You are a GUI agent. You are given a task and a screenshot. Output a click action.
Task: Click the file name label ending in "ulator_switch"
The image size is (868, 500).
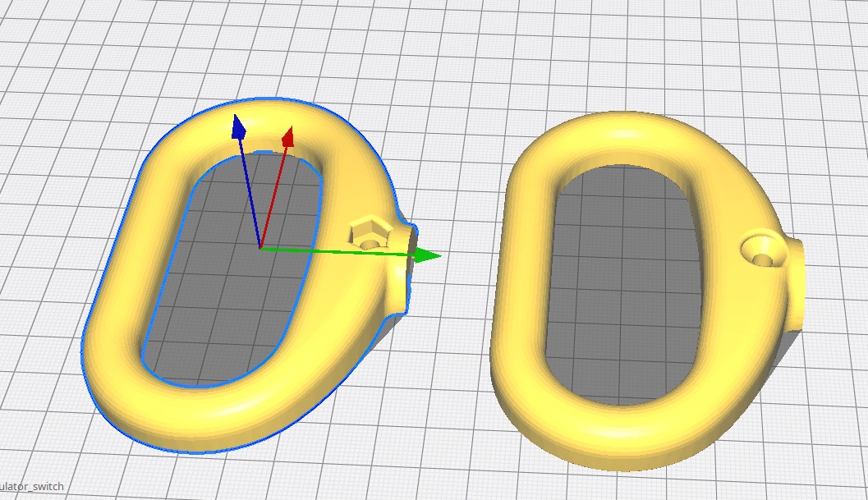click(33, 487)
